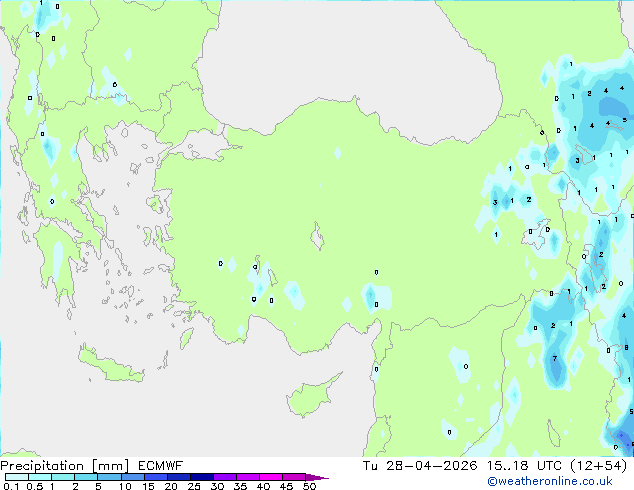Click the legend value "0.1"
The image size is (634, 490).
[x=11, y=486]
